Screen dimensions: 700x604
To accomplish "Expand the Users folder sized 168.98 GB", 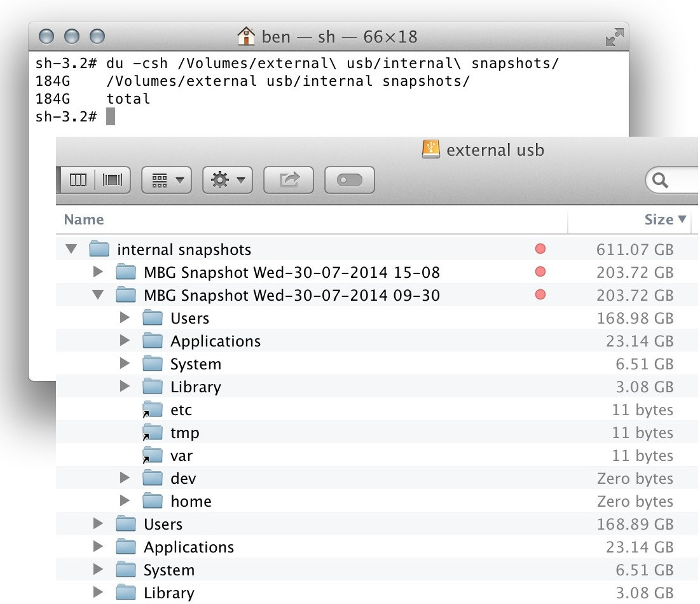I will point(125,318).
